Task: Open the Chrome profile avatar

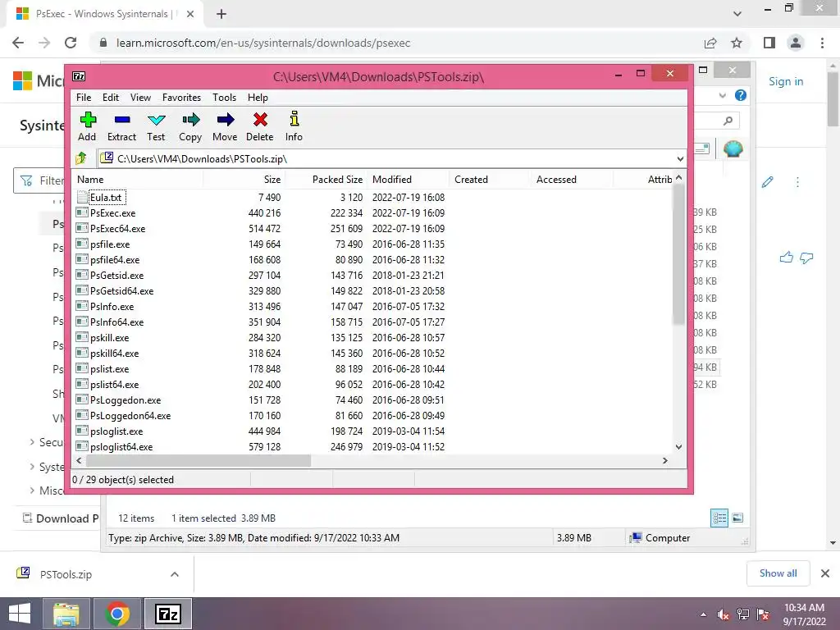Action: [x=796, y=43]
